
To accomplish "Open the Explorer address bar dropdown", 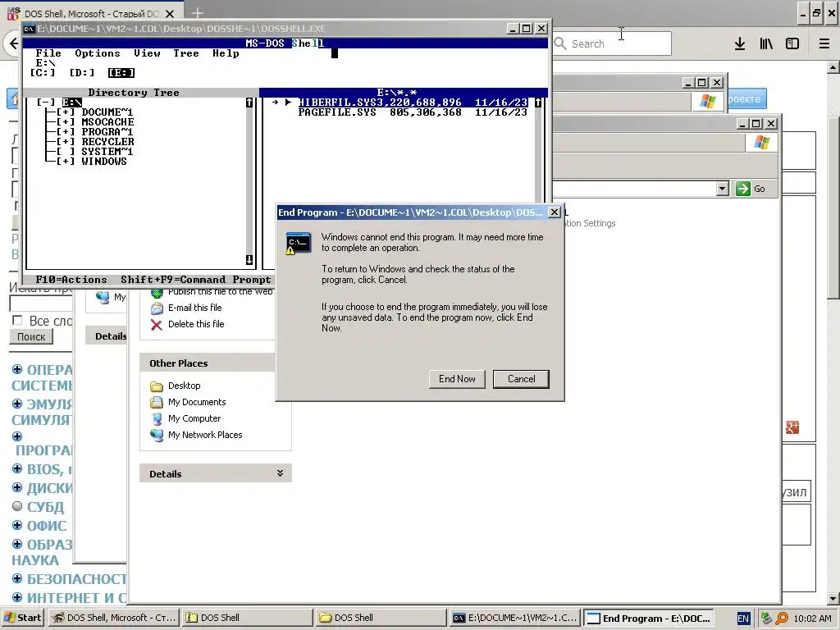I will point(722,189).
